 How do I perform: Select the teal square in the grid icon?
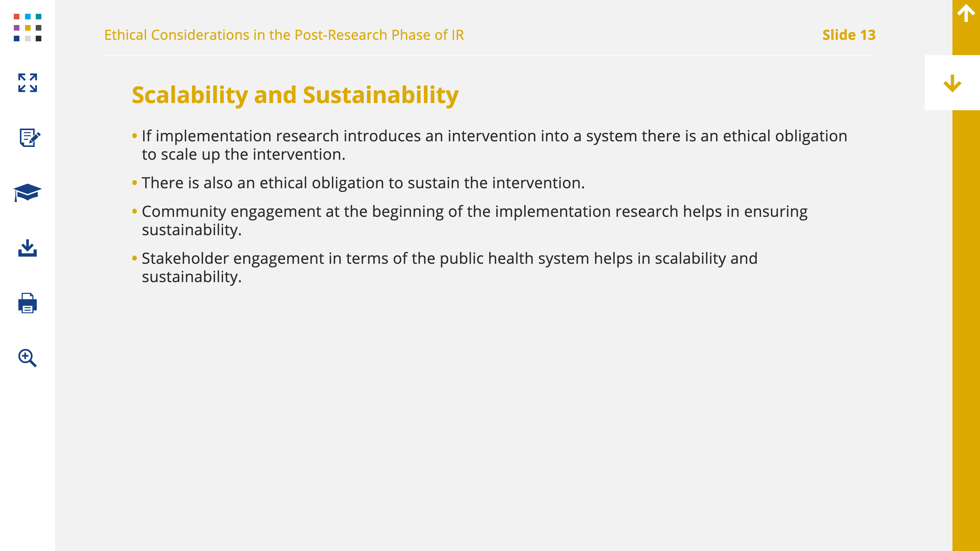(39, 16)
